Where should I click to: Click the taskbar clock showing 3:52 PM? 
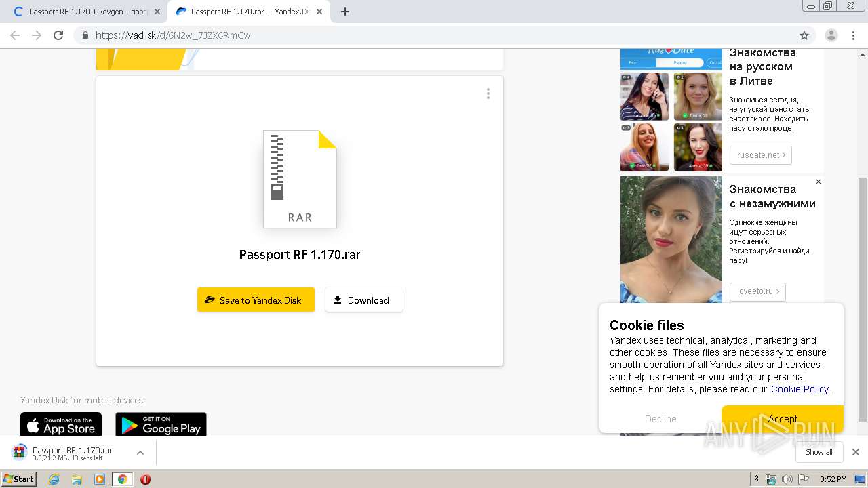click(x=833, y=479)
